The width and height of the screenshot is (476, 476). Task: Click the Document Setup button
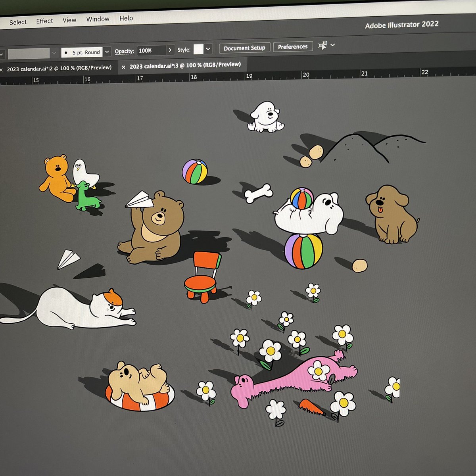[244, 48]
